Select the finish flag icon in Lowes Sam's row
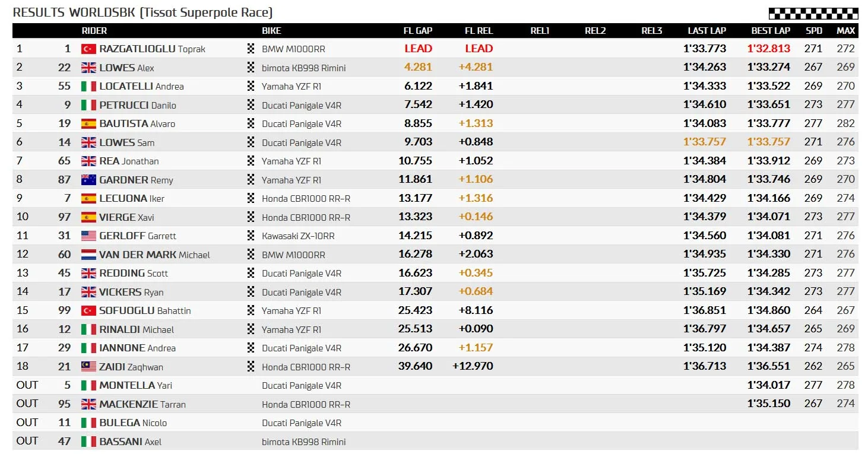The image size is (868, 454). [251, 142]
